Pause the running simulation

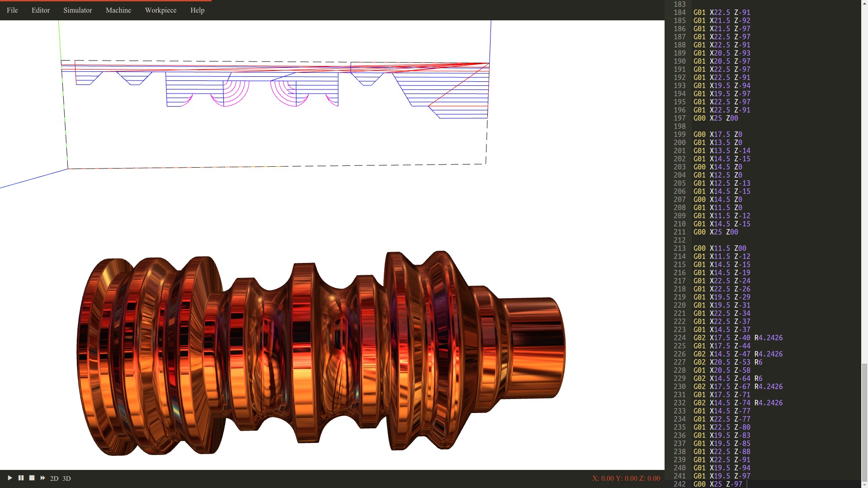(21, 478)
